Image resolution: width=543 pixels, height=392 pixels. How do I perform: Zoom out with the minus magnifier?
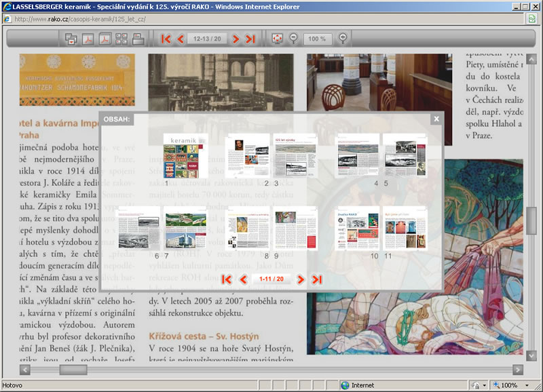(x=294, y=39)
